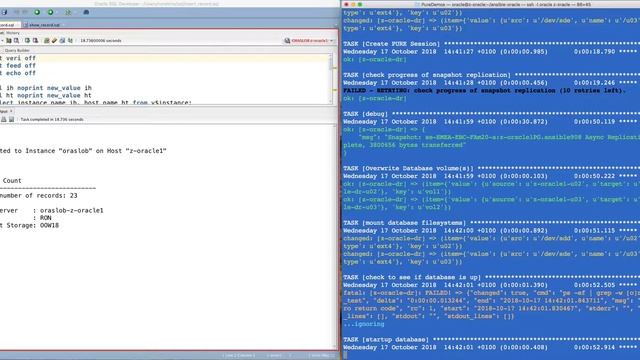Click 'TASK [mount database filesystems]' in terminal

405,222
